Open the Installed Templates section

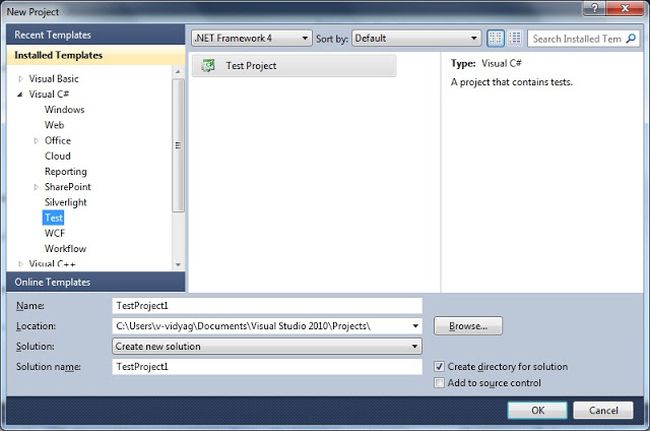(x=96, y=55)
